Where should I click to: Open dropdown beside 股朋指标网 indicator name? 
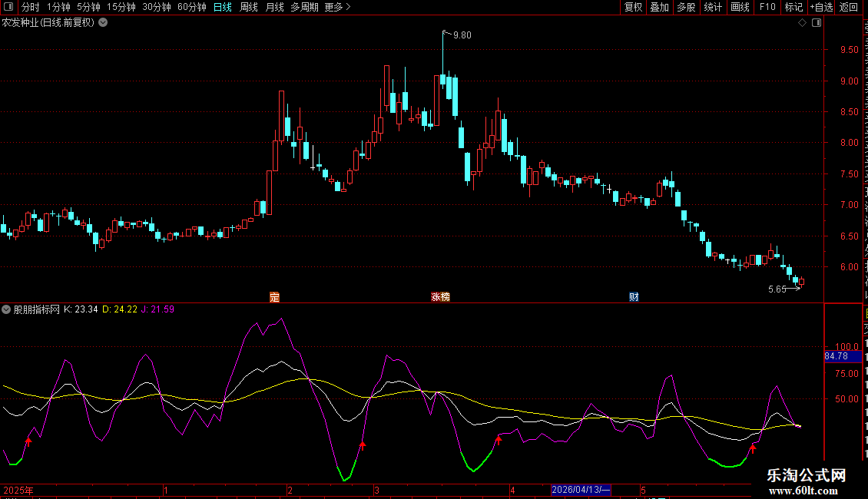point(6,310)
